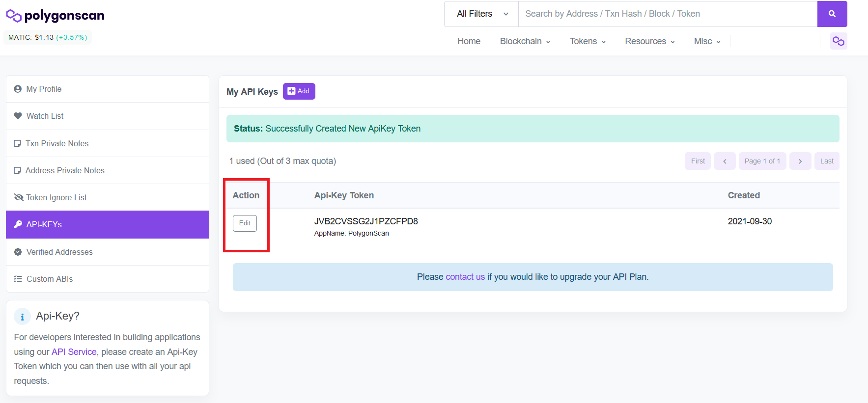Expand the Tokens menu
Screen dimensions: 868x403
[587, 41]
